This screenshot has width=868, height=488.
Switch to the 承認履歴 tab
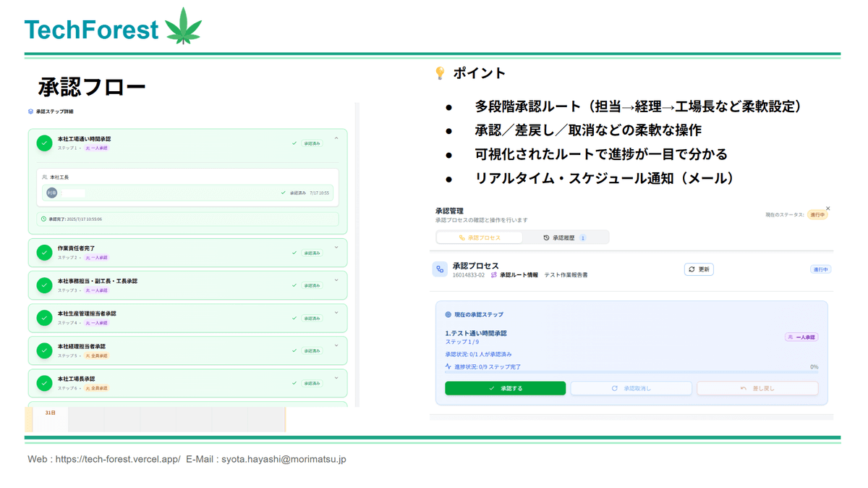[564, 237]
